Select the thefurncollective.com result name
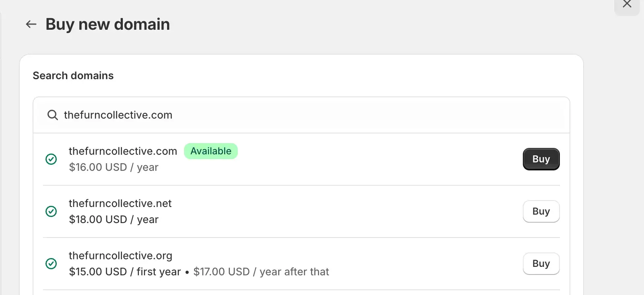Screen dimensions: 644x295 [123, 151]
